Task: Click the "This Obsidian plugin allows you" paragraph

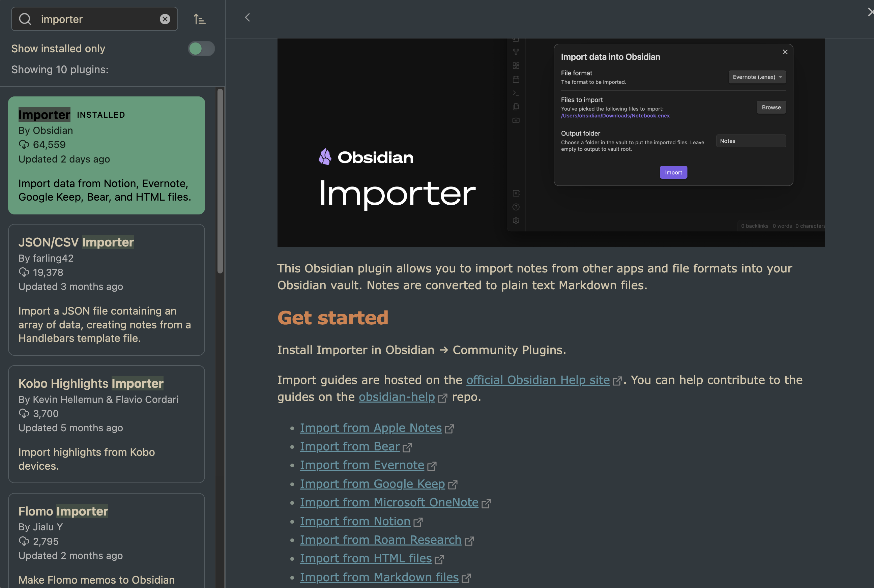Action: [x=535, y=277]
